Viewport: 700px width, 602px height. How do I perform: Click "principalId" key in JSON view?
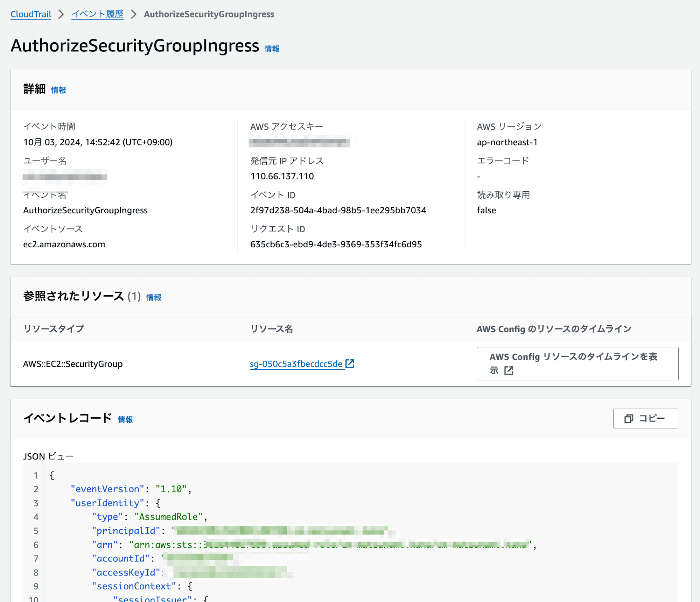pos(126,531)
